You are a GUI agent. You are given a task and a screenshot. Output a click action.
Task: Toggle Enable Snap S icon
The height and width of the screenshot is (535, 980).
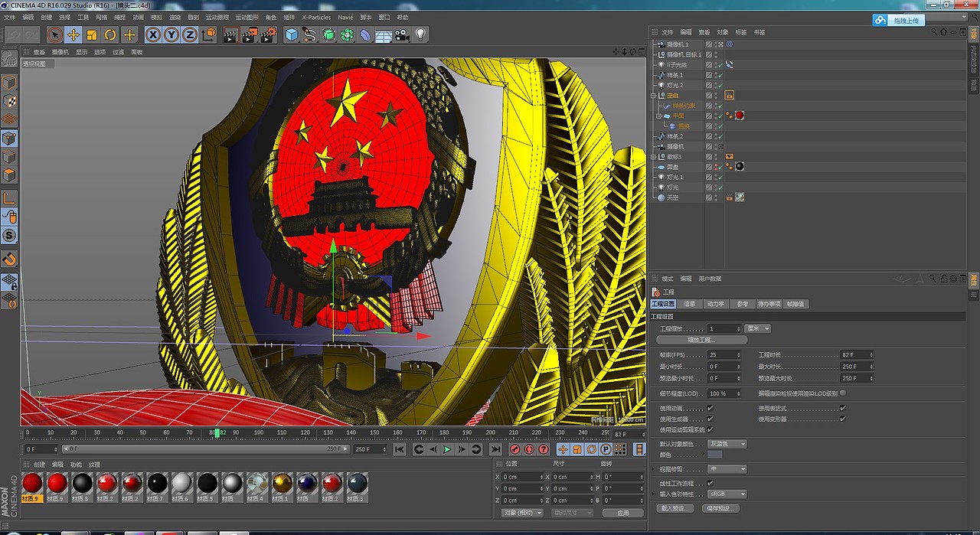point(9,236)
